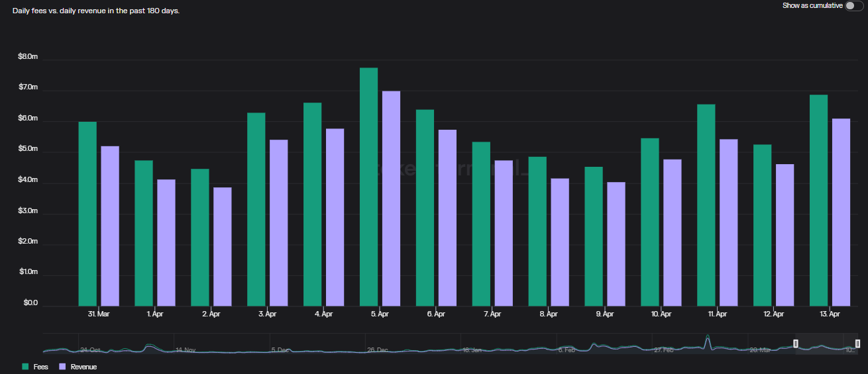Select the 8. Apr Revenue bar

(x=560, y=242)
